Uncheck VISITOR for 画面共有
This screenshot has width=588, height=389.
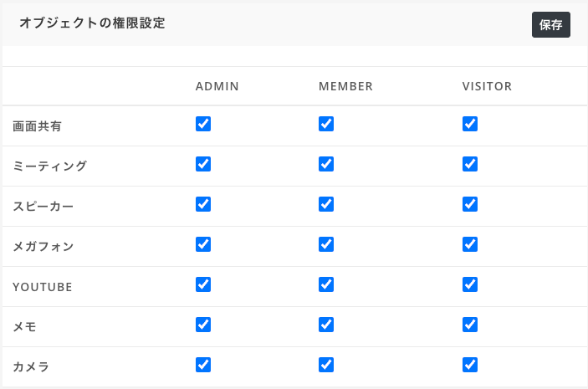pos(470,124)
